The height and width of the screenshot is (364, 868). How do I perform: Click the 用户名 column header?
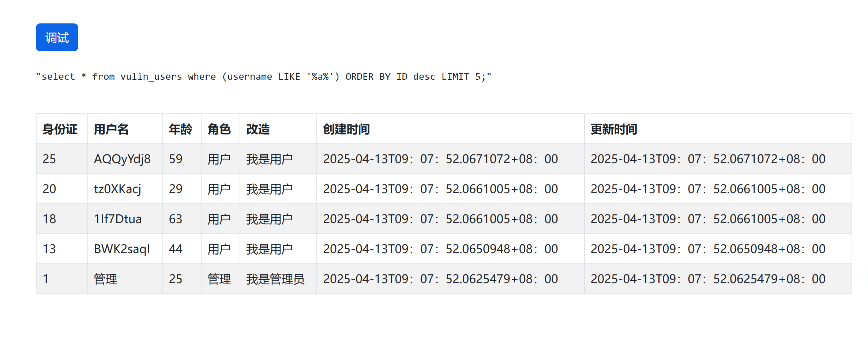[111, 129]
